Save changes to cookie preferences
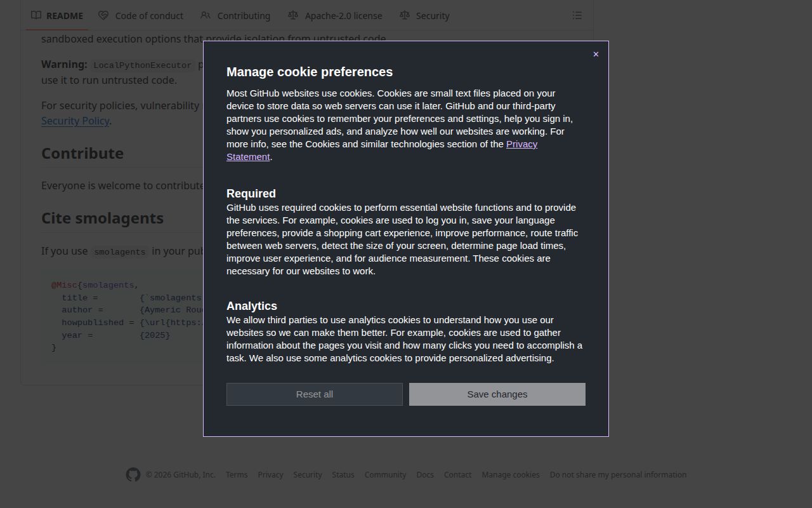Screen dimensions: 812x508 pyautogui.click(x=497, y=394)
